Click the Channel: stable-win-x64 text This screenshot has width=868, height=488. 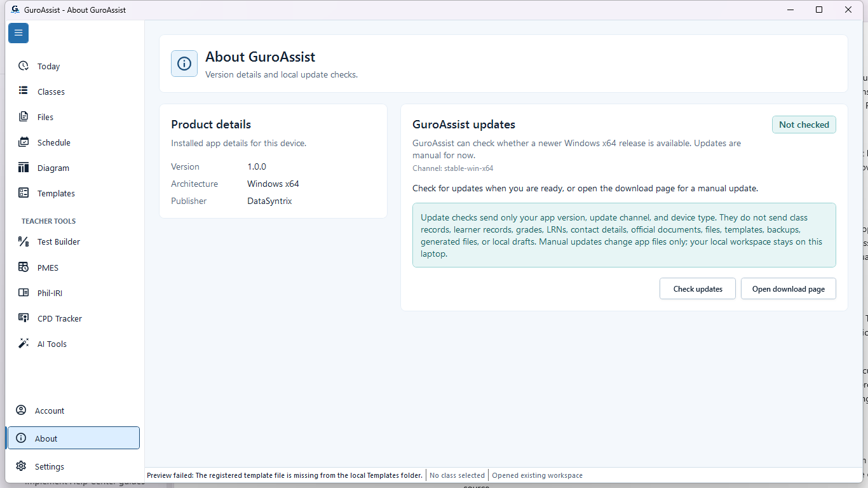(x=453, y=168)
